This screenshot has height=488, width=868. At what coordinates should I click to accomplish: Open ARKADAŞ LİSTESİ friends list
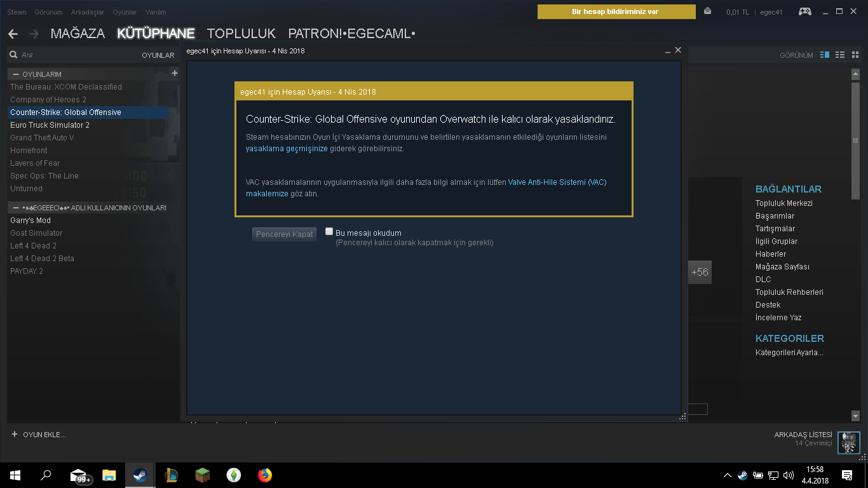803,435
